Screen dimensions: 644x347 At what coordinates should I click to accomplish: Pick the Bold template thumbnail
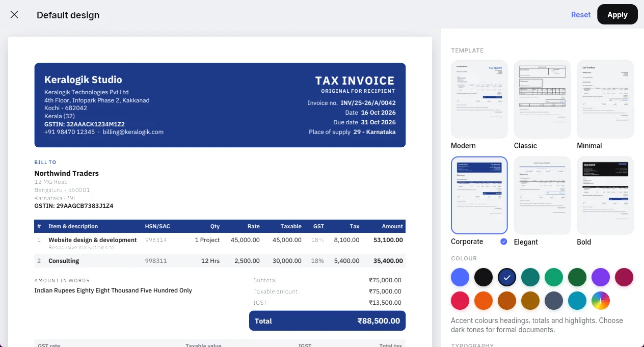coord(605,195)
